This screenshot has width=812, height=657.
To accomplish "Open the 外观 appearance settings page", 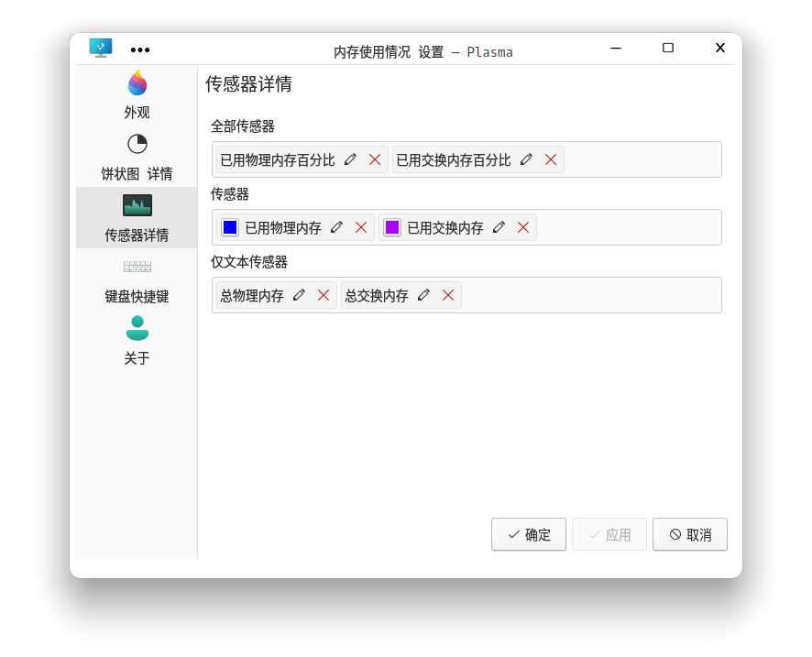I will [x=137, y=95].
